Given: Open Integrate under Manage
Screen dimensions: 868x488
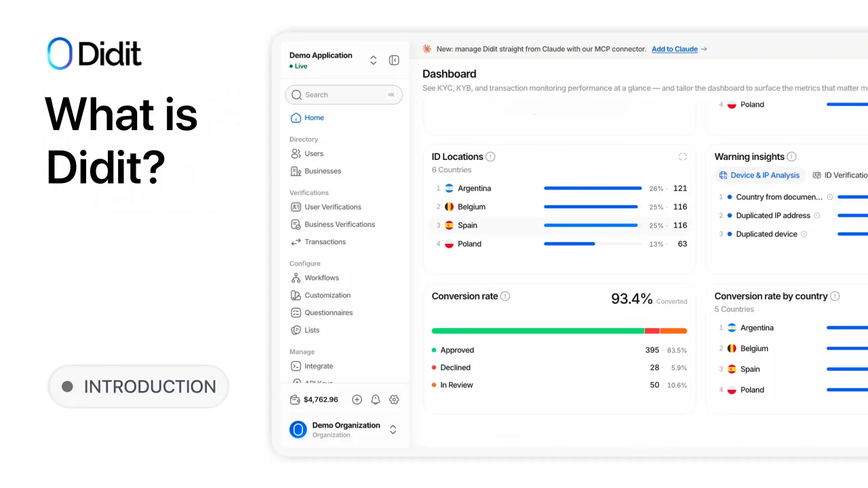Looking at the screenshot, I should point(344,366).
